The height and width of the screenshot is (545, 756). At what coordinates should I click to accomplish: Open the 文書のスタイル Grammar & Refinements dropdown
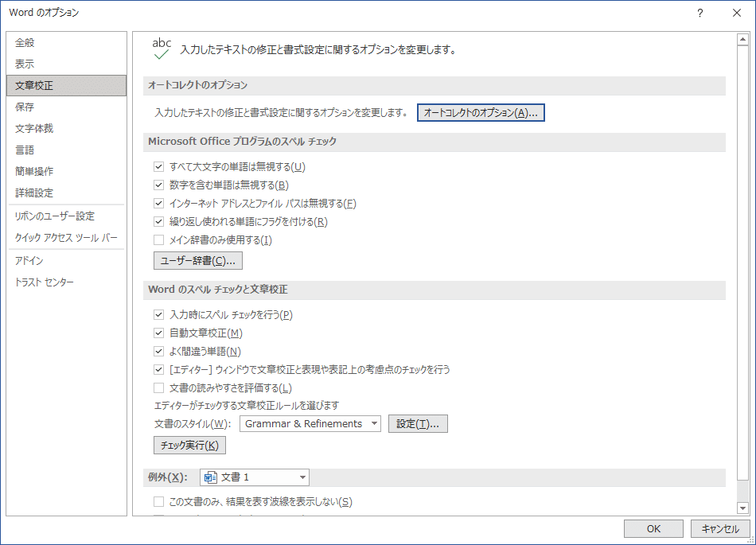(310, 423)
